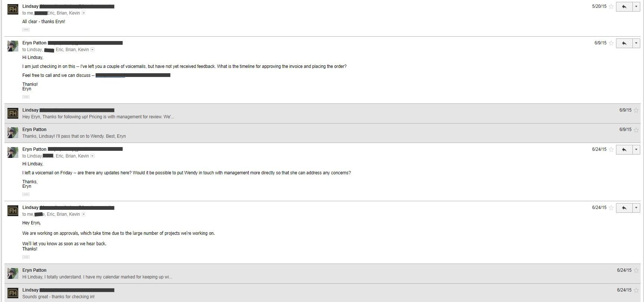The height and width of the screenshot is (302, 644).
Task: Show trimmed content under "All clear - thanks Eryn!"
Action: coord(26,29)
